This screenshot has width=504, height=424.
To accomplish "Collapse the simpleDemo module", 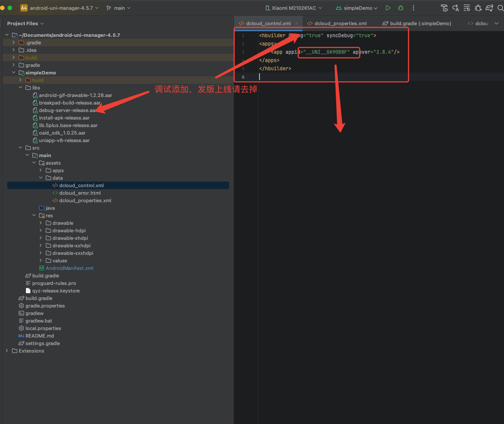I will click(x=14, y=73).
